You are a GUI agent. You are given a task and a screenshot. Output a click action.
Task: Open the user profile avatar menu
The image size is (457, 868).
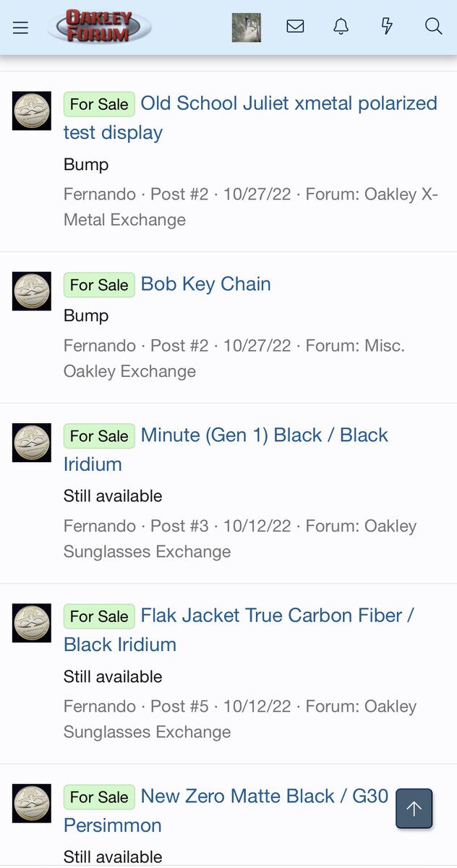point(246,27)
